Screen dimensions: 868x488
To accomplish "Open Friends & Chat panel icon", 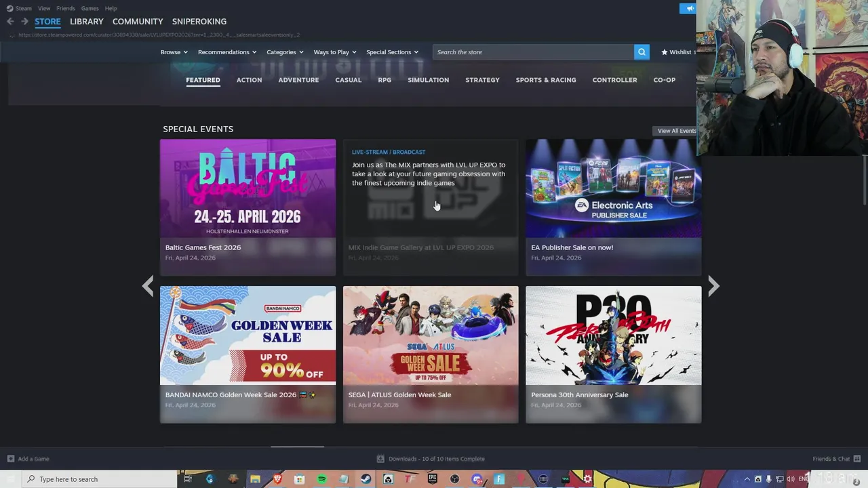I will 857,459.
